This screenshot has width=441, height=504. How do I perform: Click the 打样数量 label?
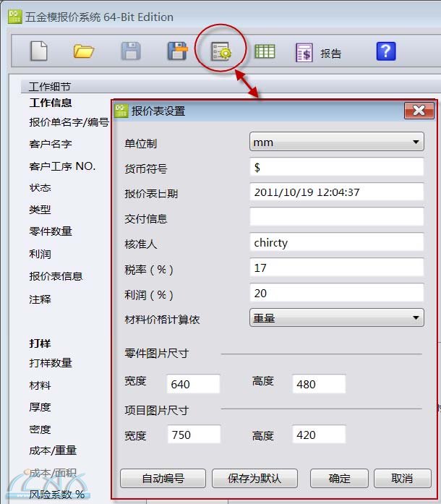coord(51,363)
